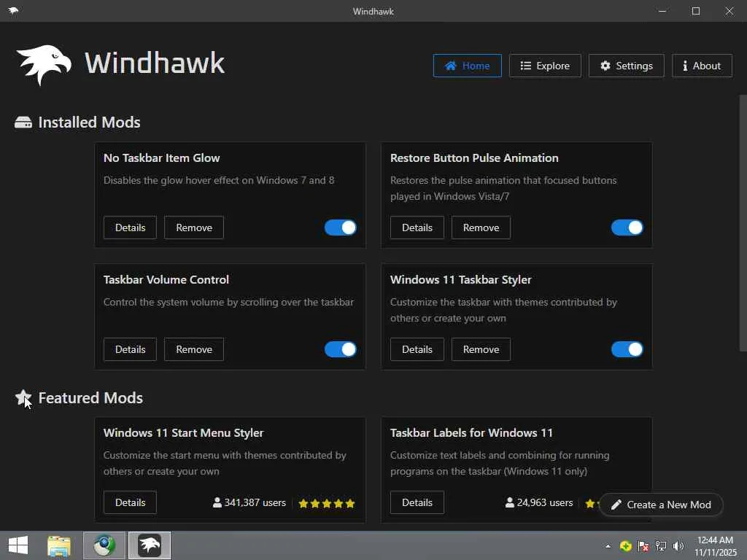The width and height of the screenshot is (747, 560).
Task: Open Details for Windows 11 Start Menu Styler
Action: pos(130,502)
